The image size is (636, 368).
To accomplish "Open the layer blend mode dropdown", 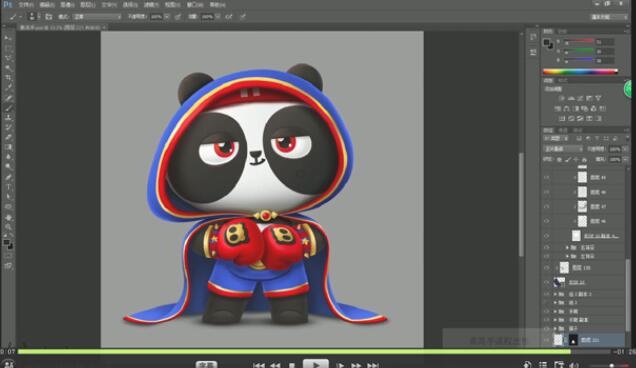I will [563, 149].
